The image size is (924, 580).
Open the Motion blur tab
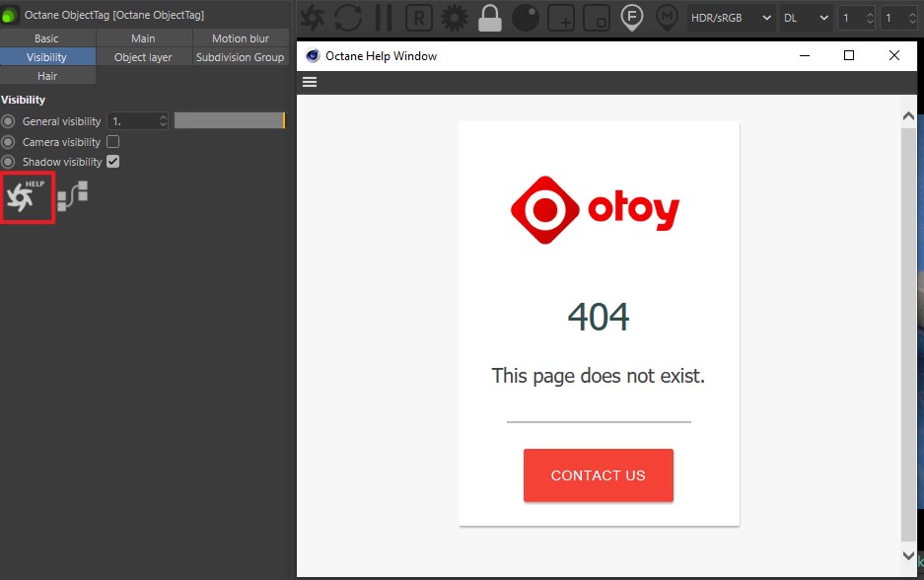241,38
